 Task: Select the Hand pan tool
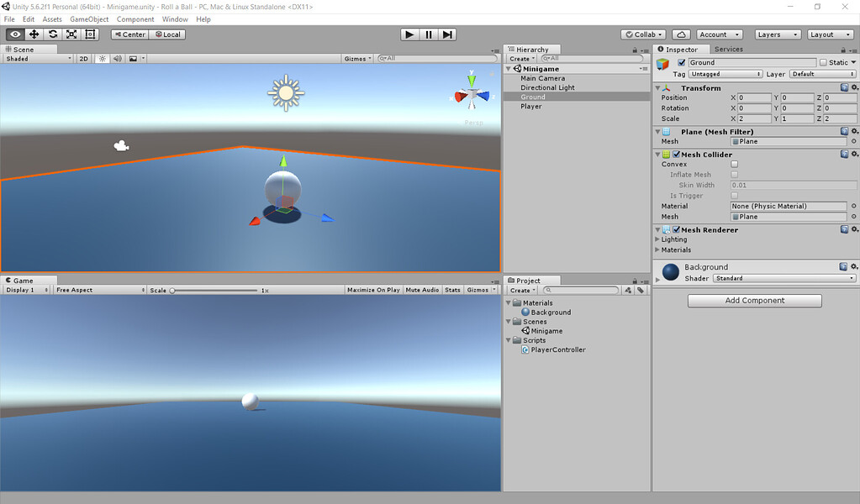(13, 34)
